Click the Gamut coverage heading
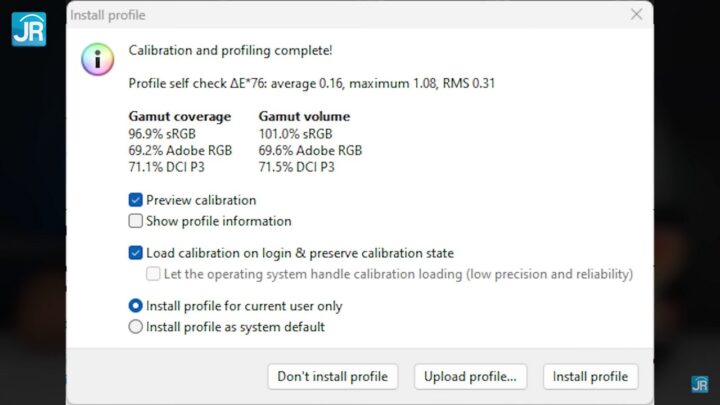 [180, 116]
